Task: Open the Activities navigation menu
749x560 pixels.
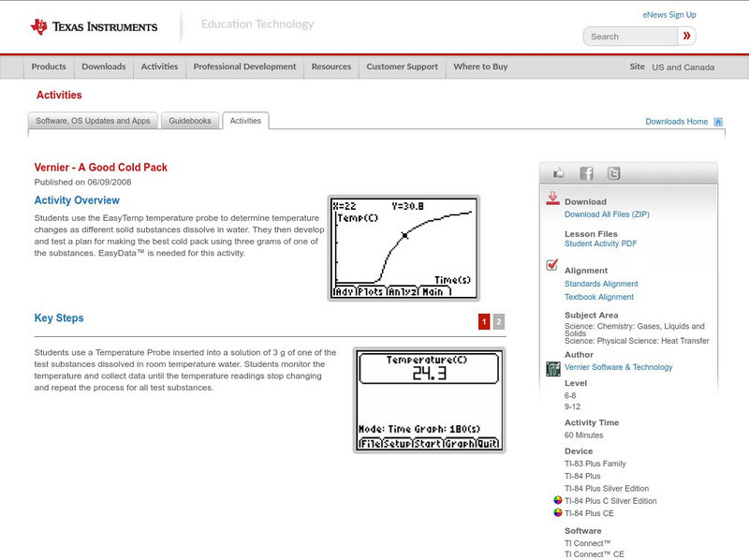Action: pyautogui.click(x=159, y=66)
